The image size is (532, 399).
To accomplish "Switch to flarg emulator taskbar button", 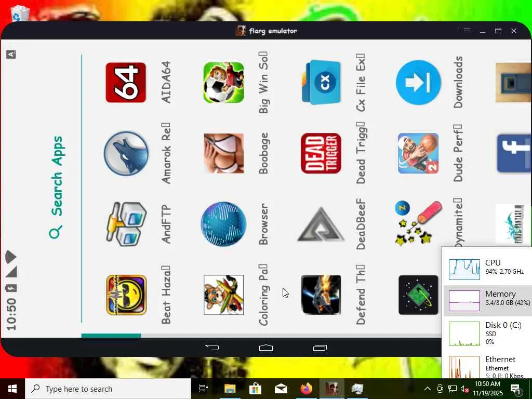I will 332,389.
